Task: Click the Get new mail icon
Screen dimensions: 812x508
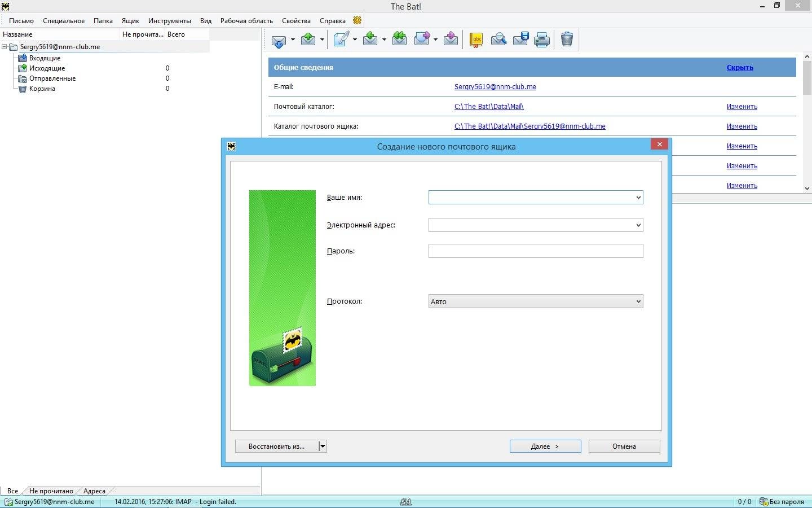Action: pos(279,40)
